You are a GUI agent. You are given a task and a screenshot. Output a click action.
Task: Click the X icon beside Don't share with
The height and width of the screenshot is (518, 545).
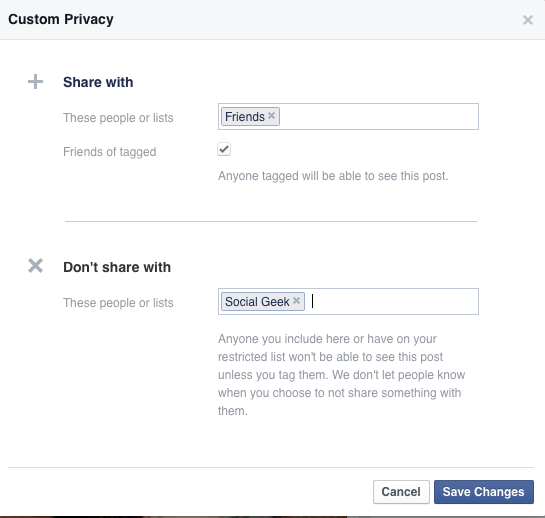[x=35, y=266]
